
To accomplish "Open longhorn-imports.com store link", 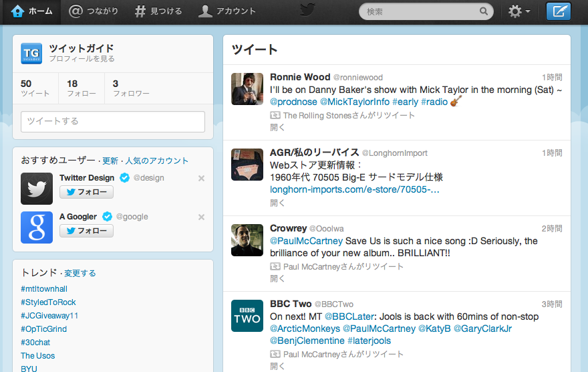I will 354,189.
